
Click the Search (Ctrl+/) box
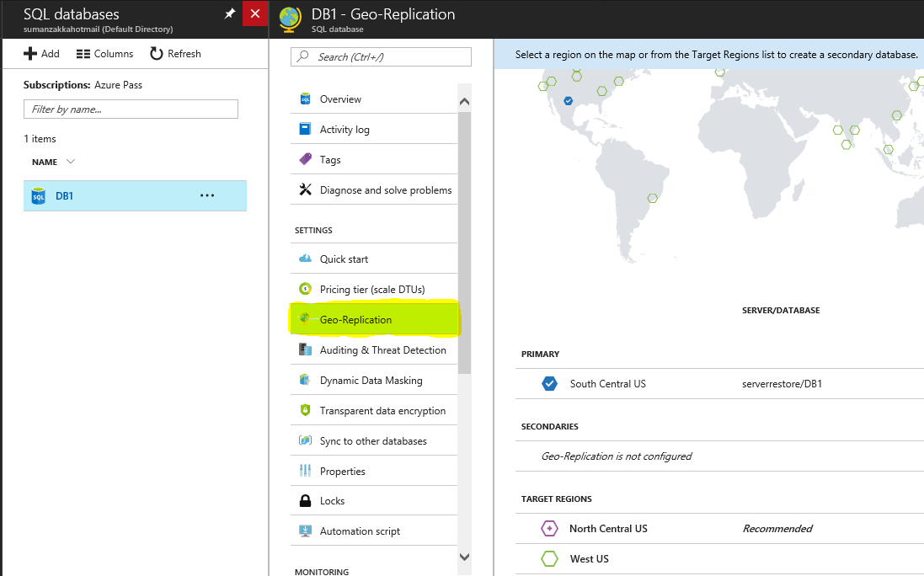[381, 56]
